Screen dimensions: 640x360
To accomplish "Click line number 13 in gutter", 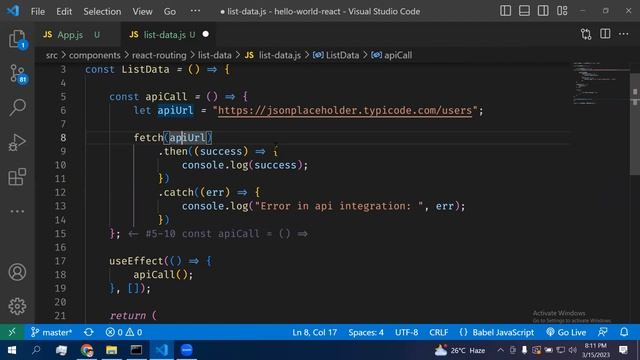I will 60,206.
